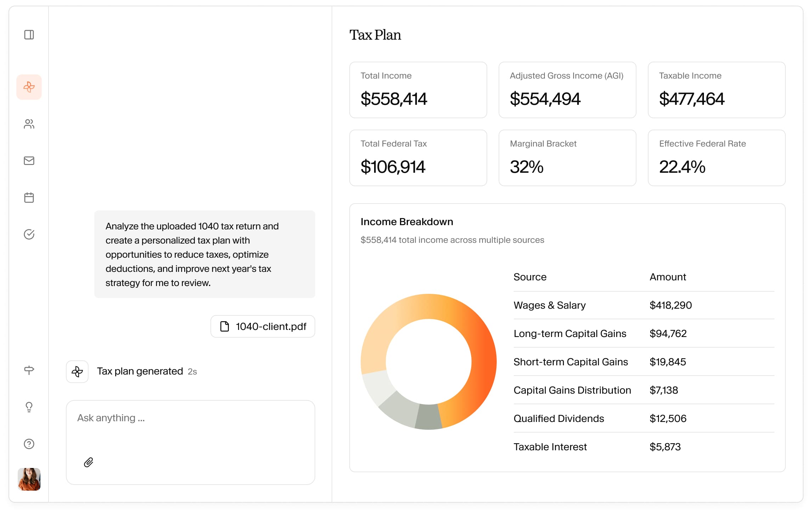Image resolution: width=812 pixels, height=514 pixels.
Task: Select the Qualified Dividends row label
Action: [559, 418]
